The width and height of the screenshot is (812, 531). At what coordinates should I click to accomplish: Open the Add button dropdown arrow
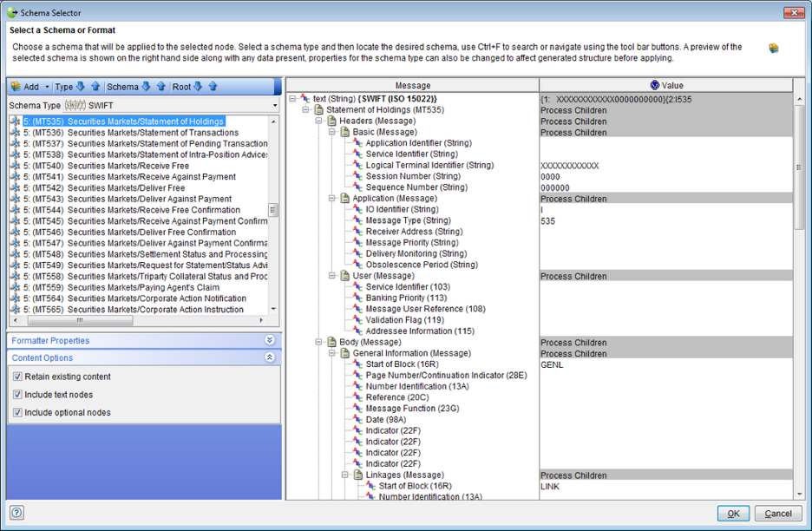[47, 87]
